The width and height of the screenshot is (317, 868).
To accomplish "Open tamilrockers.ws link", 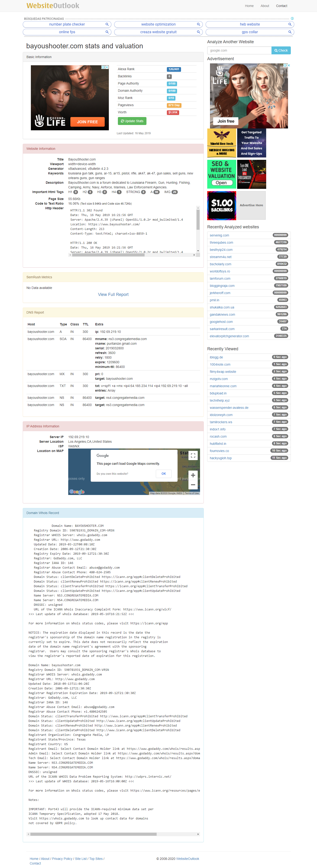I will pos(221,422).
